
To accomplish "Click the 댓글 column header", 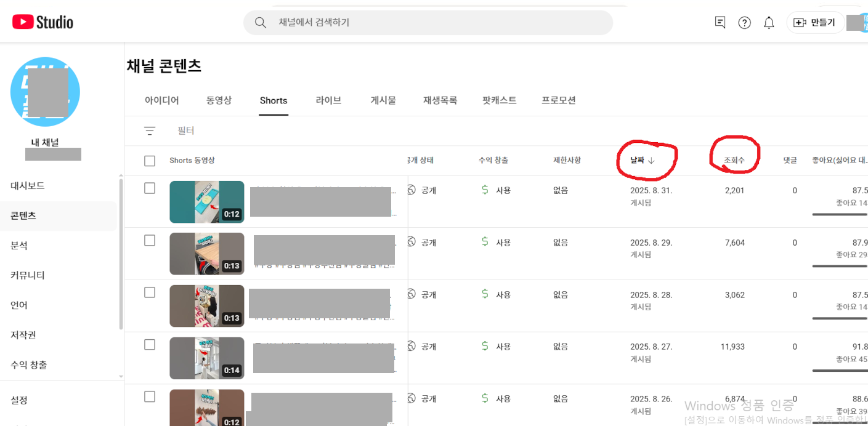I will coord(790,160).
